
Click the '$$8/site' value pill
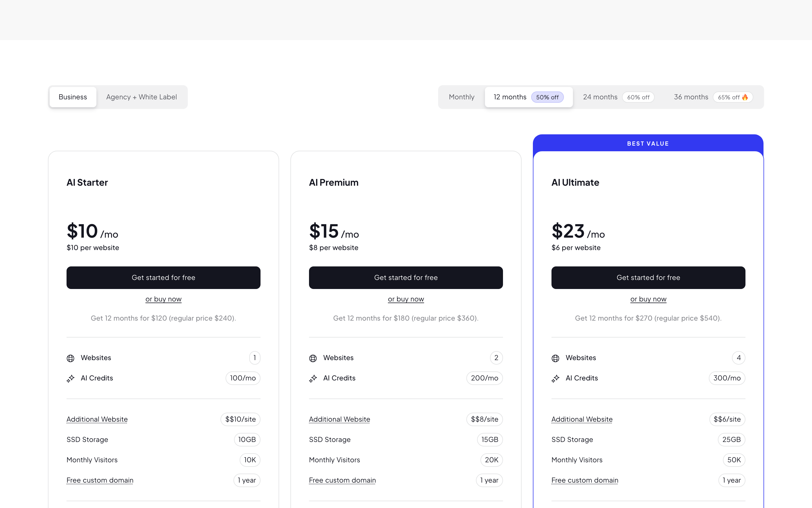pyautogui.click(x=484, y=419)
